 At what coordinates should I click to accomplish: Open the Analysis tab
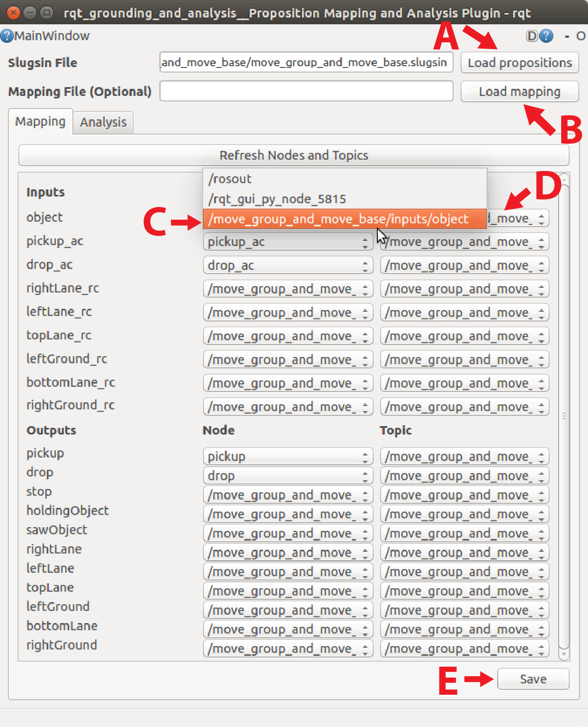(103, 122)
